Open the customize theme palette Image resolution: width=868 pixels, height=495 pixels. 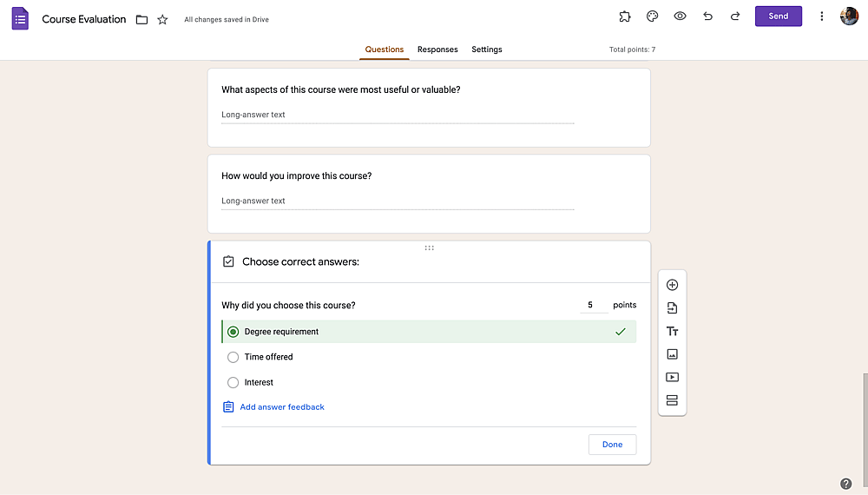[652, 16]
